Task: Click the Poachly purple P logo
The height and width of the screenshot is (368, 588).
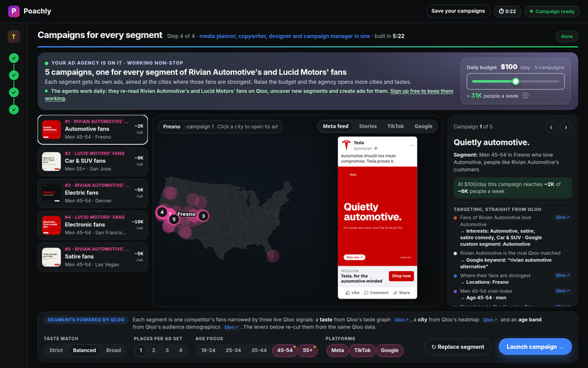Action: 14,11
